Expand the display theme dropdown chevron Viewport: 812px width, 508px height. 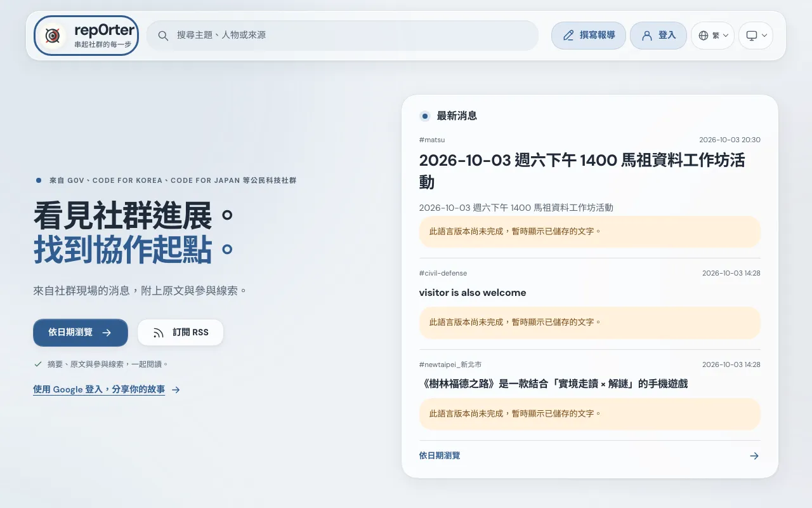tap(764, 36)
